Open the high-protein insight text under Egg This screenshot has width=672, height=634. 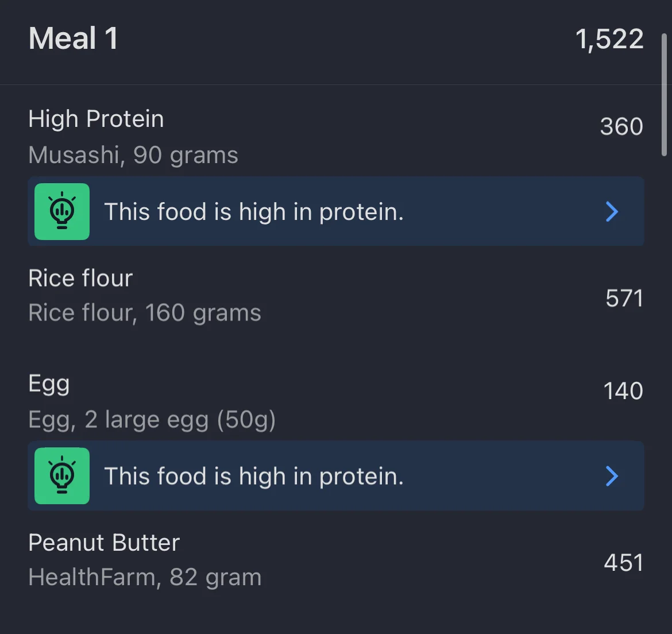pyautogui.click(x=253, y=476)
